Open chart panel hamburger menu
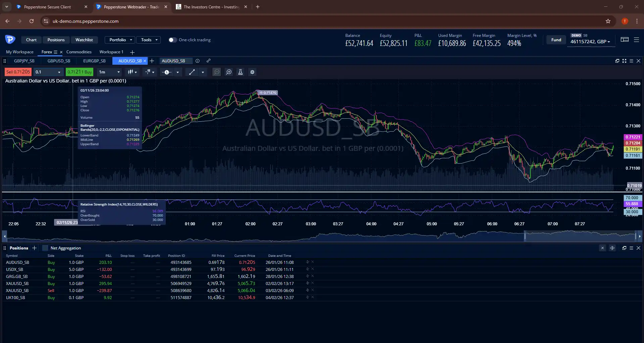 631,61
